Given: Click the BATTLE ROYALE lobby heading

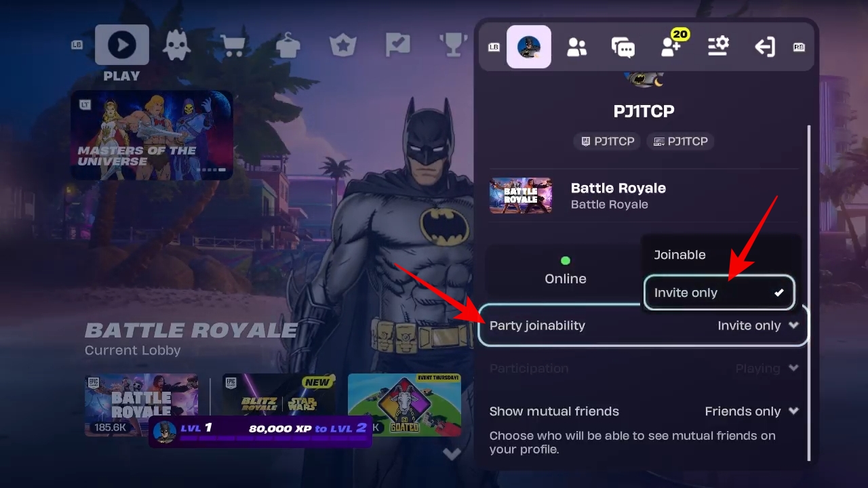Looking at the screenshot, I should pyautogui.click(x=191, y=330).
